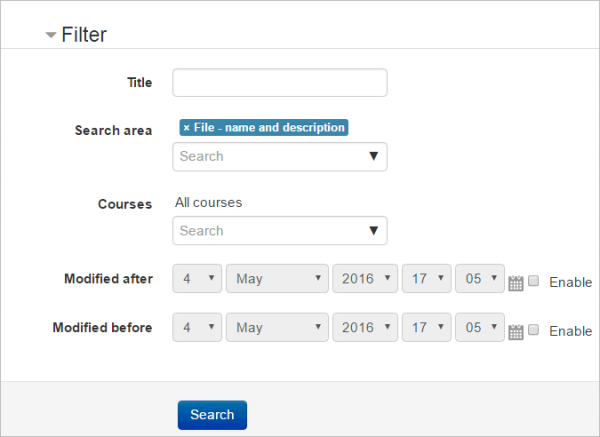This screenshot has height=437, width=600.
Task: Open the Search area dropdown arrow
Action: (374, 156)
